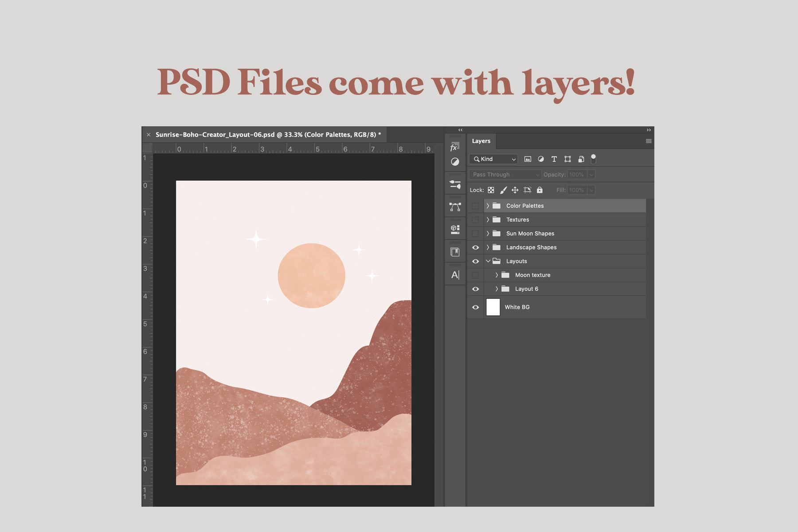Collapse the icon panel dock arrows
This screenshot has width=798, height=532.
click(x=460, y=130)
